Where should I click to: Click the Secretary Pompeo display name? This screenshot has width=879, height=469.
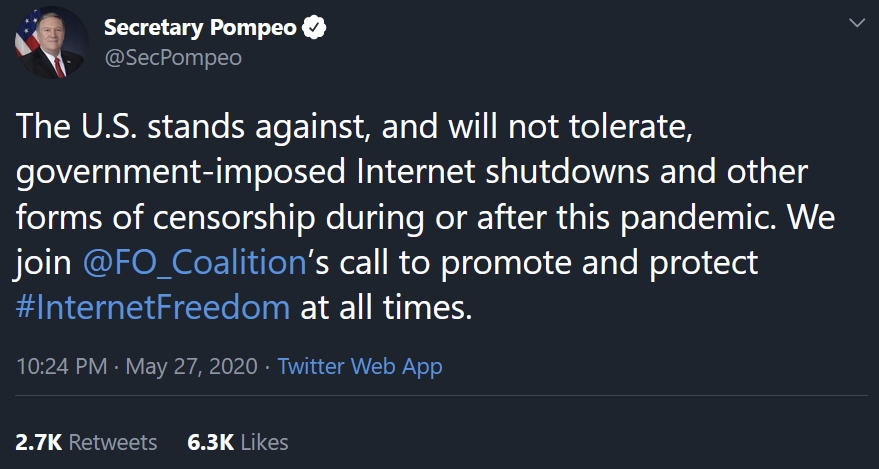(x=200, y=28)
